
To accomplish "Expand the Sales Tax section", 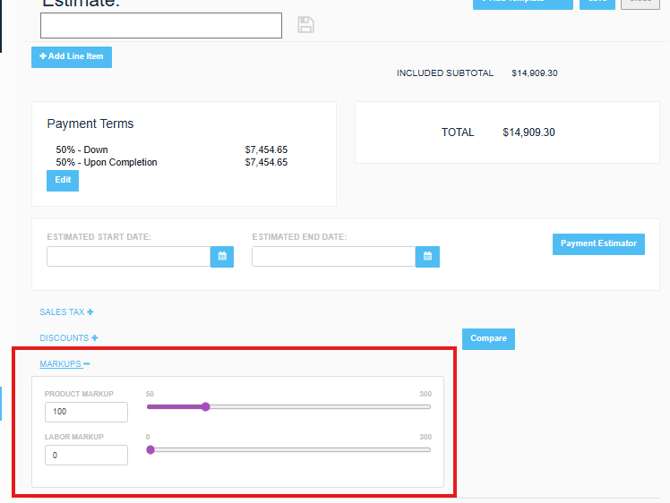I will coord(66,312).
